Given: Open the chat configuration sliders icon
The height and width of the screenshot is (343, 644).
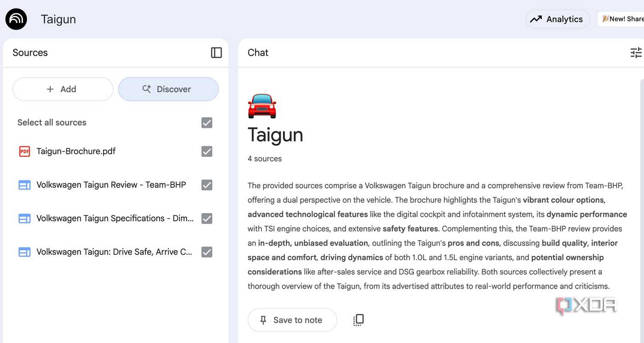Looking at the screenshot, I should coord(636,53).
